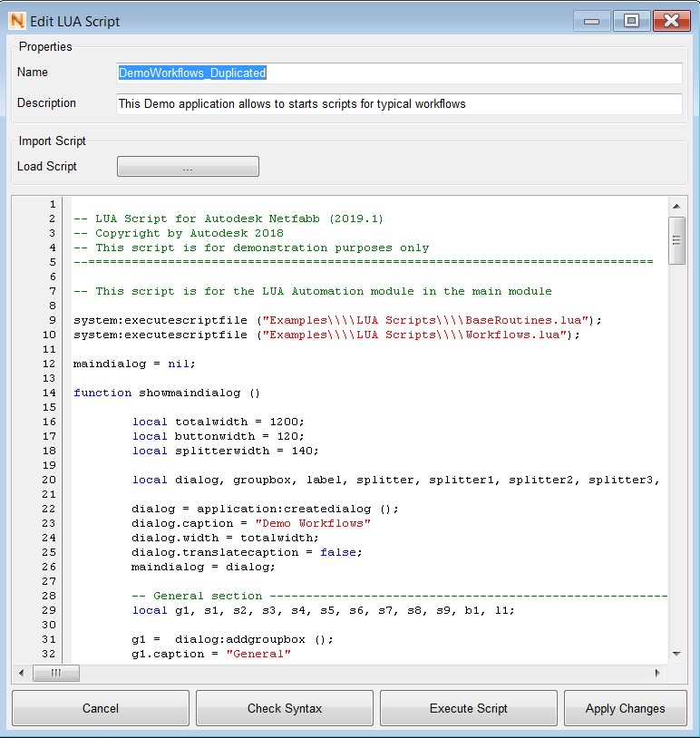Screen dimensions: 700x738
Task: Click the BaseRoutines.lua executescriptfile line
Action: click(x=337, y=321)
